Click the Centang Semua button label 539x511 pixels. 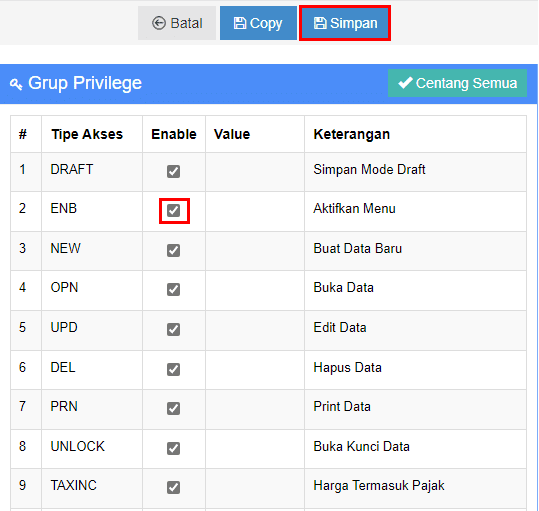pyautogui.click(x=466, y=83)
